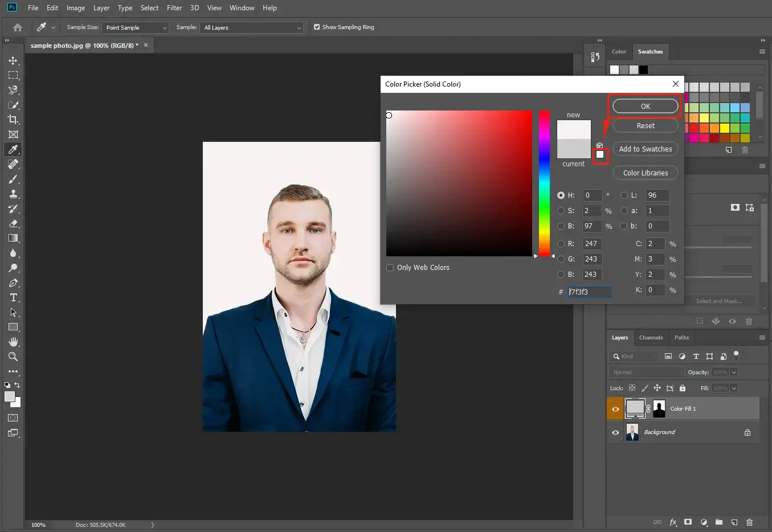The height and width of the screenshot is (532, 772).
Task: Toggle Quick Mask mode
Action: (13, 418)
